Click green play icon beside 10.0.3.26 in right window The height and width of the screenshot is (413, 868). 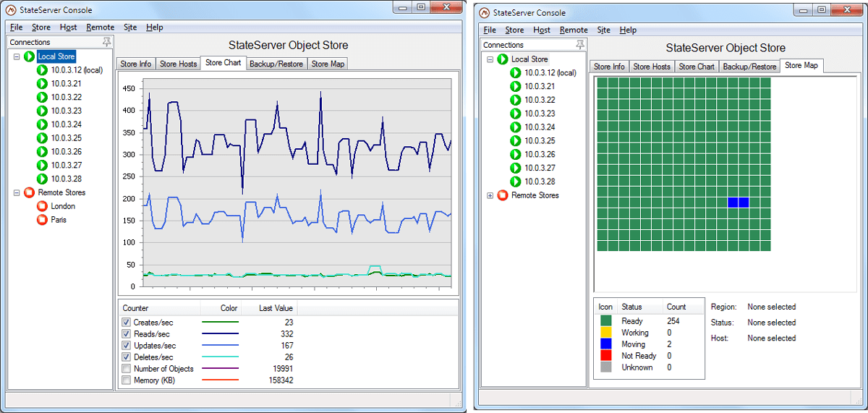pyautogui.click(x=516, y=155)
